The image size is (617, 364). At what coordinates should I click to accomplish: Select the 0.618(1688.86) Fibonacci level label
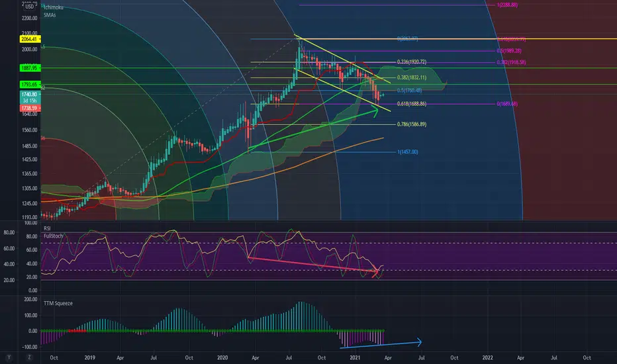[412, 104]
